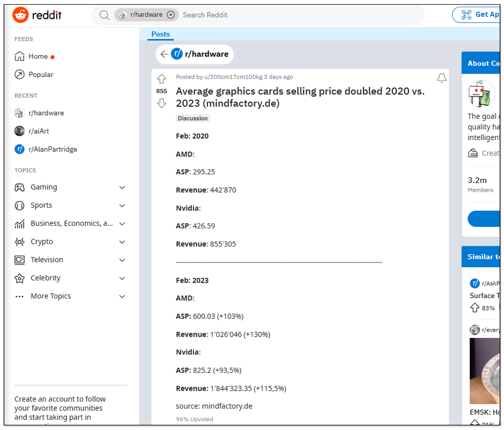
Task: Click the Discussion flair tag
Action: tap(193, 119)
